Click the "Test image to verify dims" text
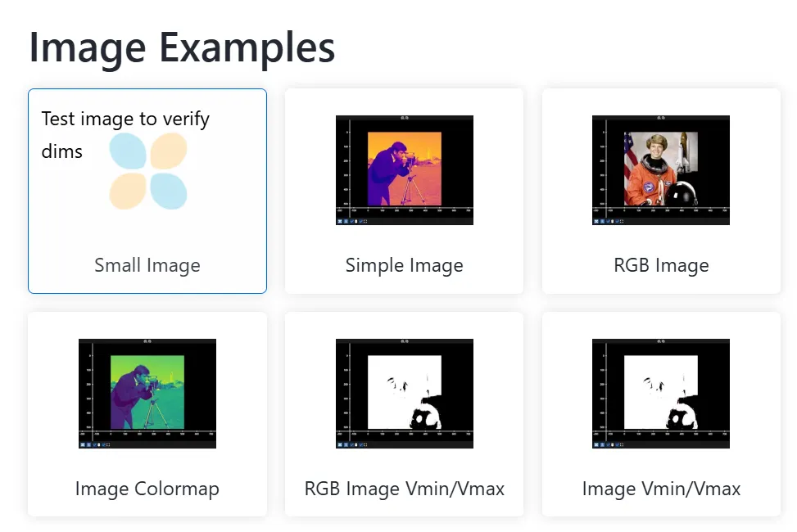 click(x=125, y=119)
